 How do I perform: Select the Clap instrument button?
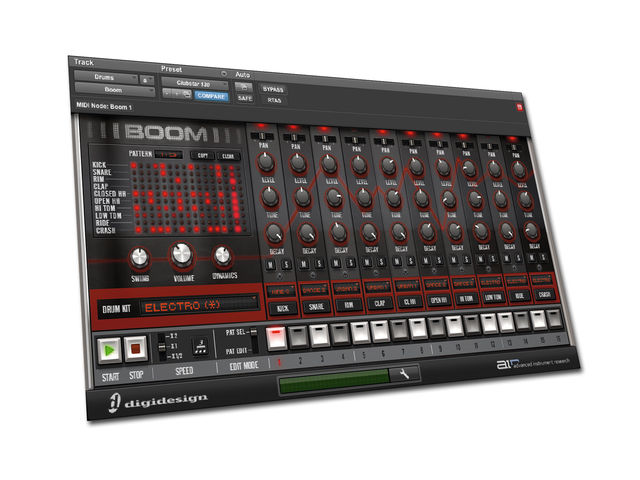(x=379, y=303)
